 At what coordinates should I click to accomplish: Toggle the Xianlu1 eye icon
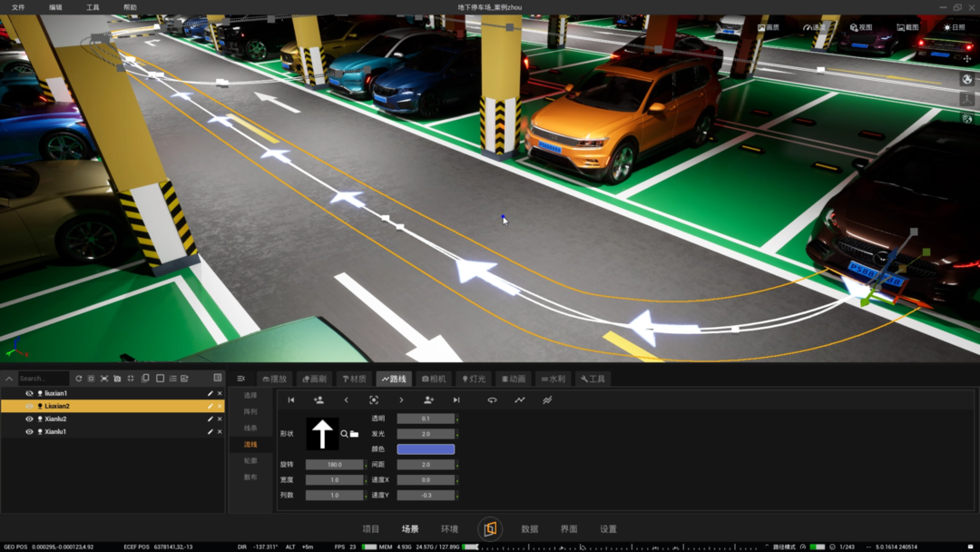[x=29, y=432]
